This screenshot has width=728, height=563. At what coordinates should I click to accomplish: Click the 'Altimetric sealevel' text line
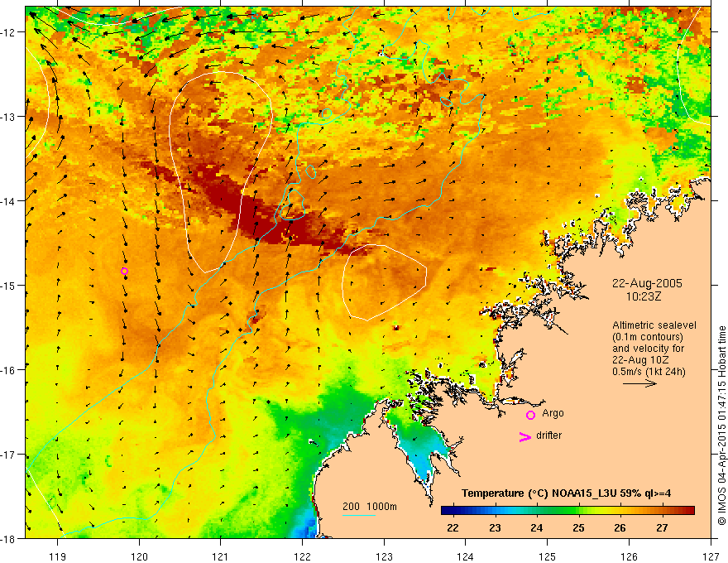tap(654, 325)
